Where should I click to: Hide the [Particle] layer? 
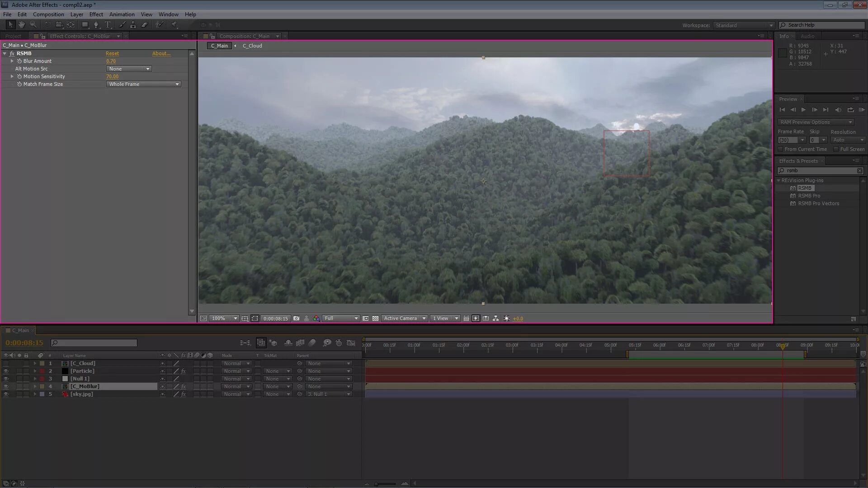[6, 371]
